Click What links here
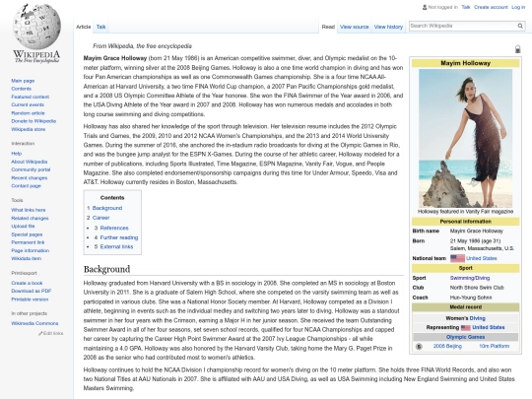This screenshot has width=532, height=399. tap(29, 210)
